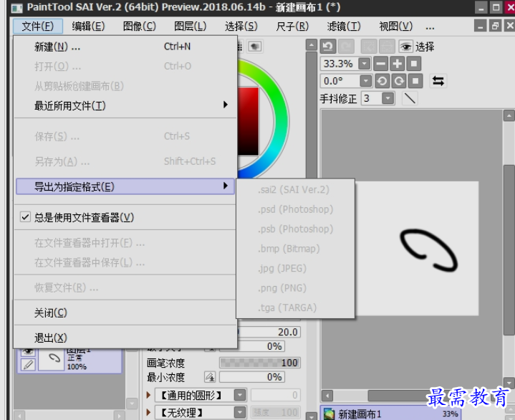
Task: Rotate canvas clockwise icon
Action: (x=399, y=80)
